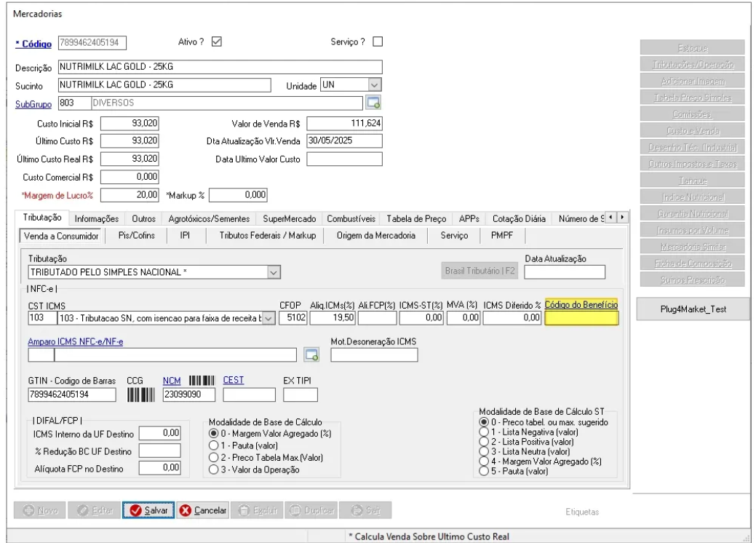Click the red X on Cancelar

click(x=185, y=510)
